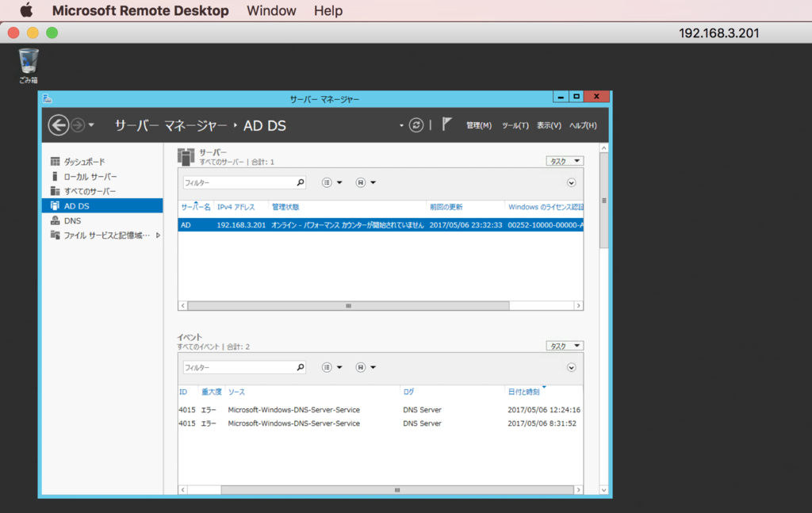Open the navigation history dropdown arrow

coord(91,125)
